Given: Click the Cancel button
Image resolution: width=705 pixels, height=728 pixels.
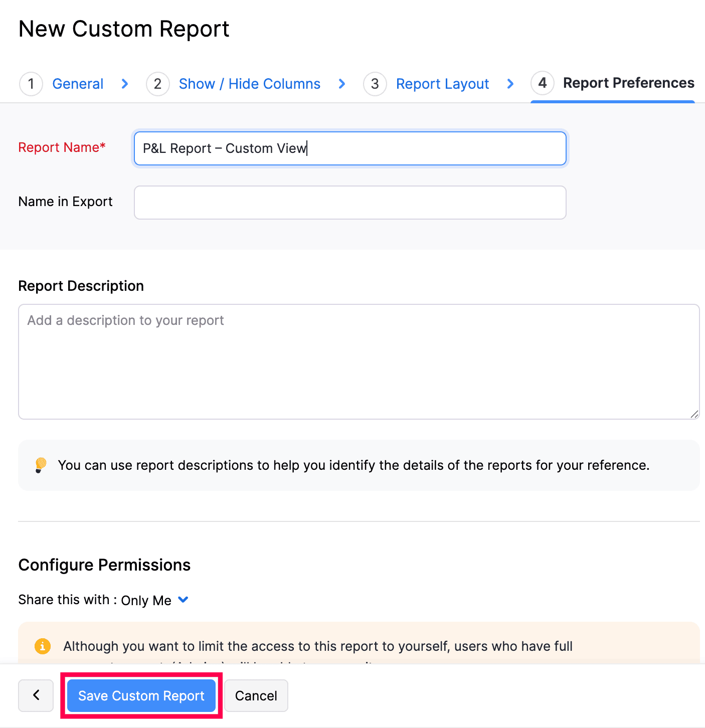Looking at the screenshot, I should point(256,695).
